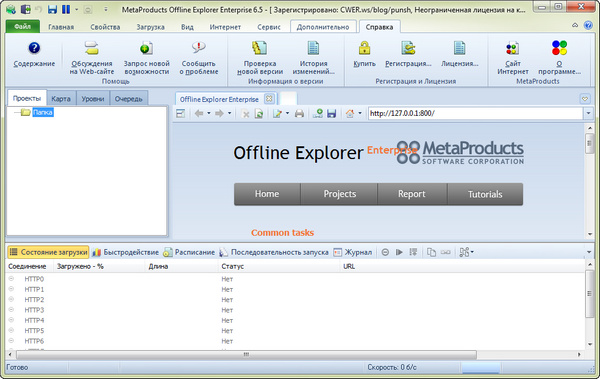Image resolution: width=600 pixels, height=379 pixels.
Task: Click Tutorials navigation button
Action: pyautogui.click(x=485, y=194)
